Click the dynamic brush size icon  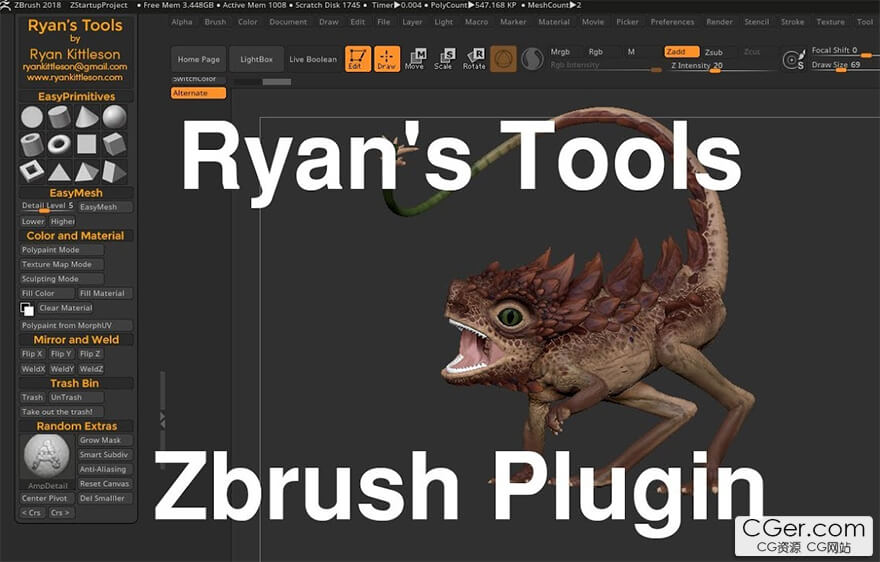[x=793, y=60]
